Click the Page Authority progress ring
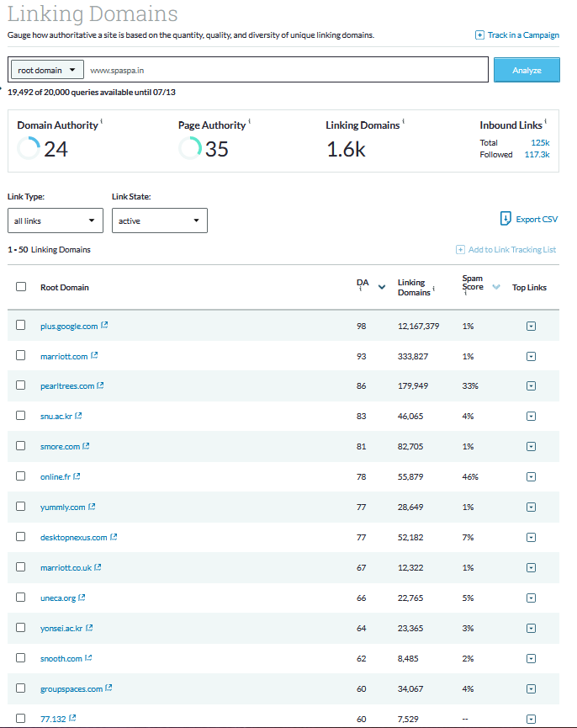 coord(190,149)
